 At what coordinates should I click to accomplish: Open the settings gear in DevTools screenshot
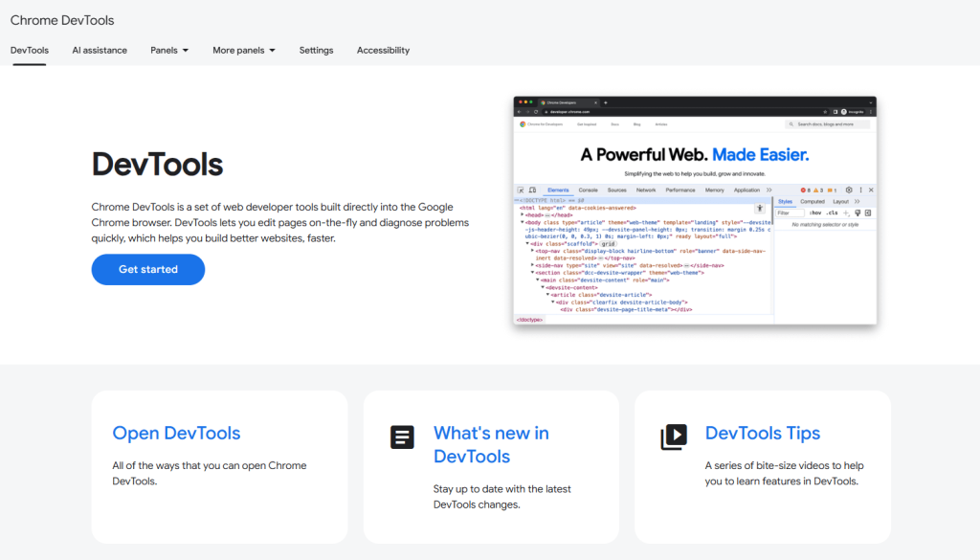pos(849,190)
